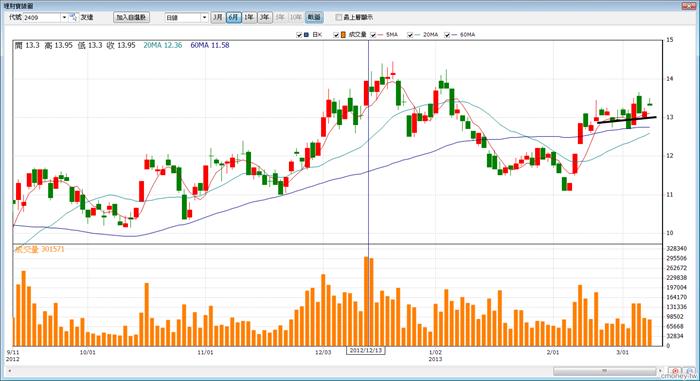Close the chart window with the red X
The width and height of the screenshot is (700, 381).
[x=688, y=5]
